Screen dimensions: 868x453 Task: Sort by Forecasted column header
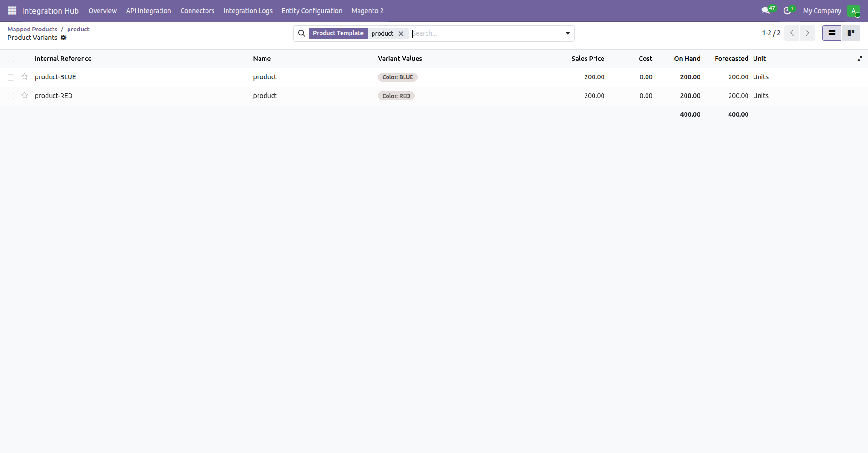(x=731, y=59)
